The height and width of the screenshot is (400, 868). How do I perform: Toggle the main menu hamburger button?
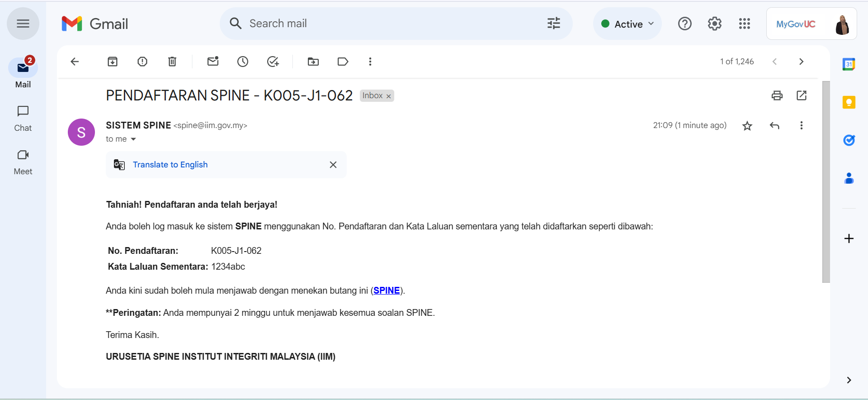23,24
